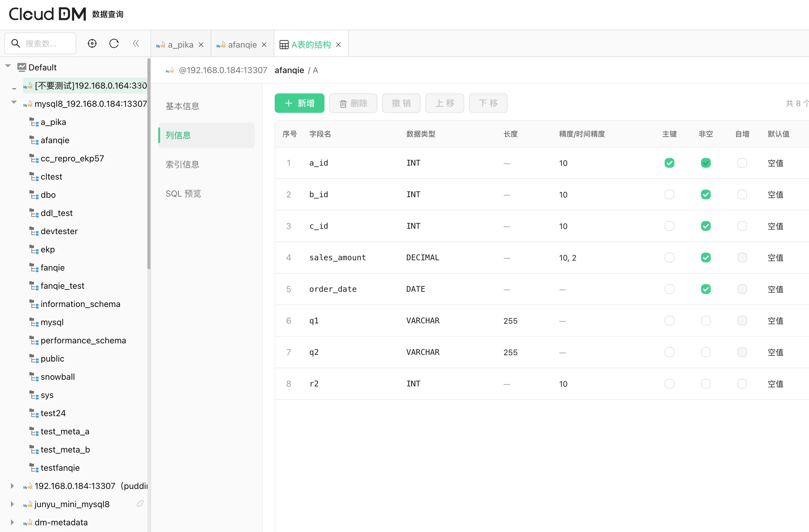Click the locate current datasource icon
This screenshot has width=809, height=532.
point(92,43)
